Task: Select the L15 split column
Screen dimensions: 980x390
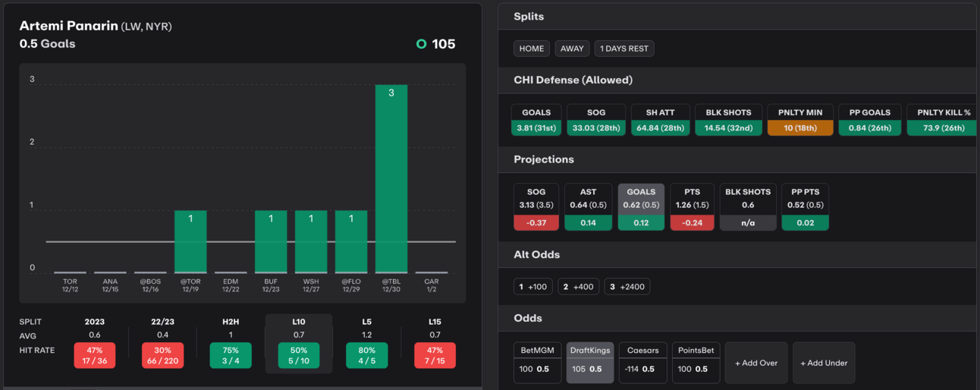Action: [x=435, y=344]
